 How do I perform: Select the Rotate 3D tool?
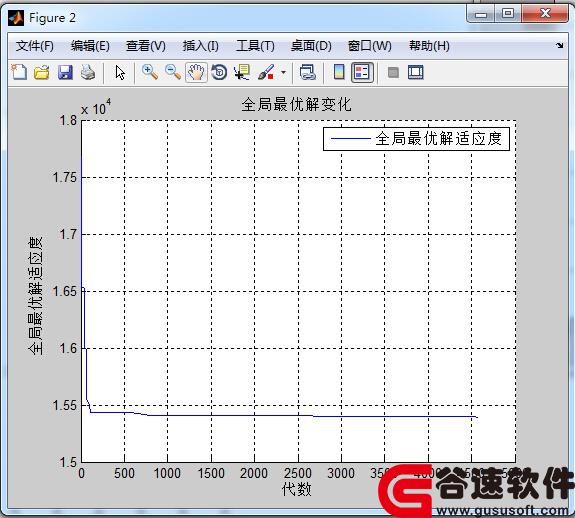click(219, 72)
